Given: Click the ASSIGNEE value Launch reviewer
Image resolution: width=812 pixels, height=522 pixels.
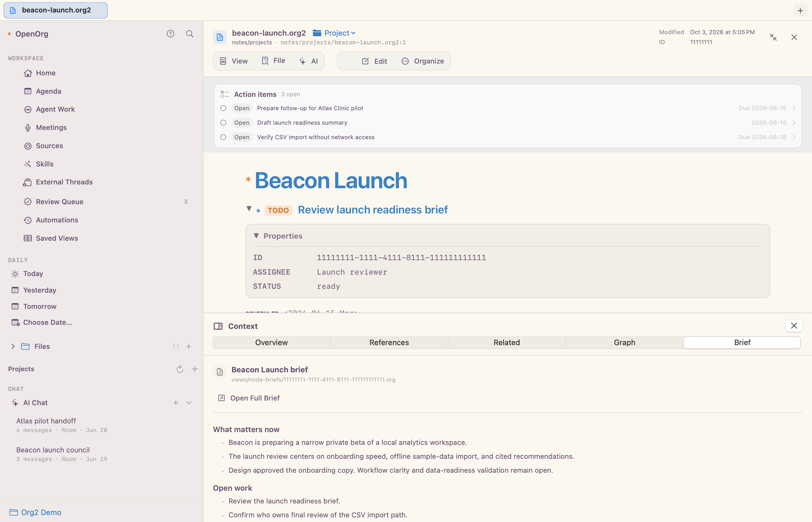Looking at the screenshot, I should 352,272.
